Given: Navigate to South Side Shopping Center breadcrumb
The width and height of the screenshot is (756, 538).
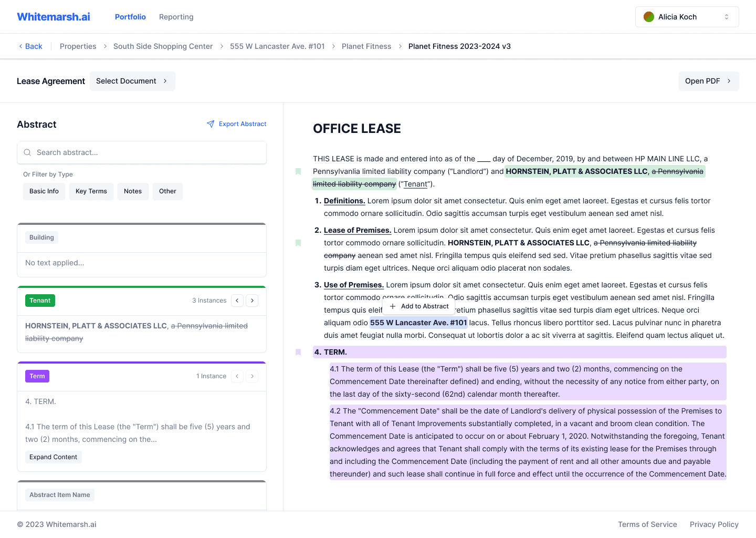Looking at the screenshot, I should click(163, 46).
